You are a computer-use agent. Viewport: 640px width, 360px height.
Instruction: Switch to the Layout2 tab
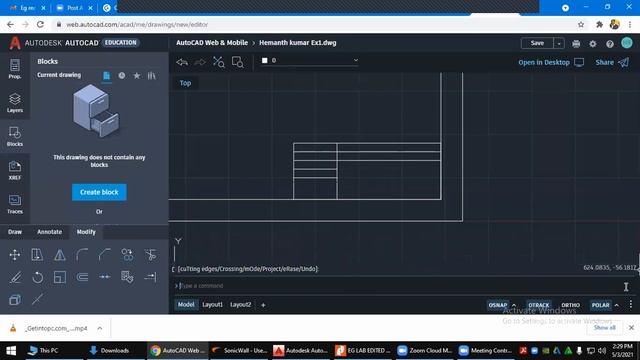pos(240,304)
